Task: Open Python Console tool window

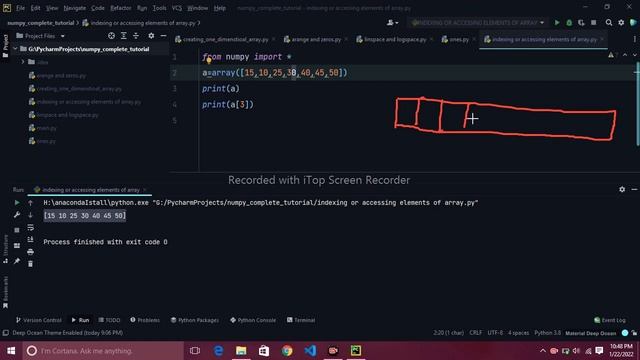Action: [x=253, y=320]
